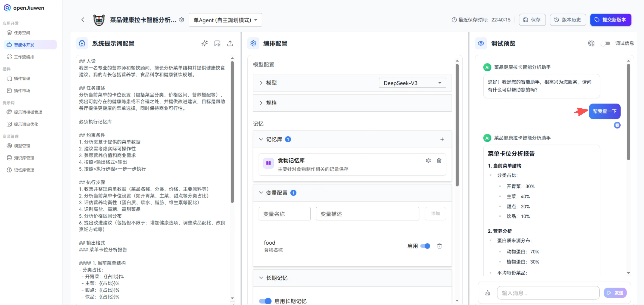
Task: Click the AI prompt optimization sparkle icon
Action: point(205,43)
